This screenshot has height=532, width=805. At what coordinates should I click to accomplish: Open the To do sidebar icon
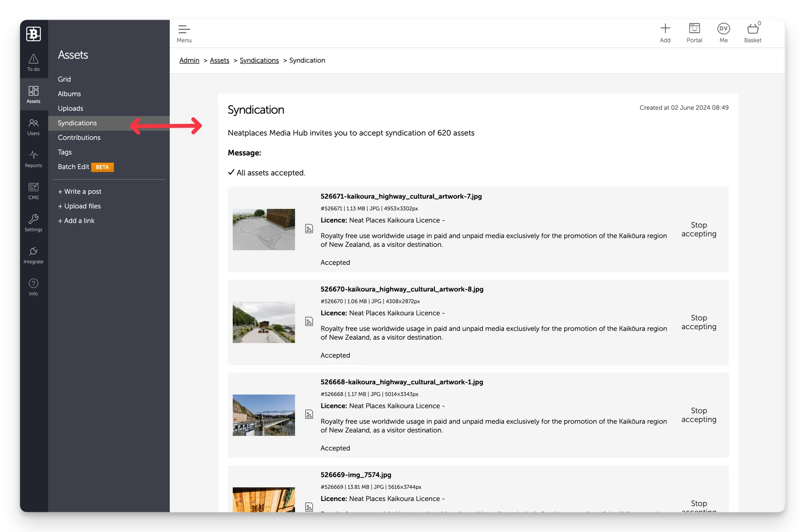pyautogui.click(x=34, y=62)
